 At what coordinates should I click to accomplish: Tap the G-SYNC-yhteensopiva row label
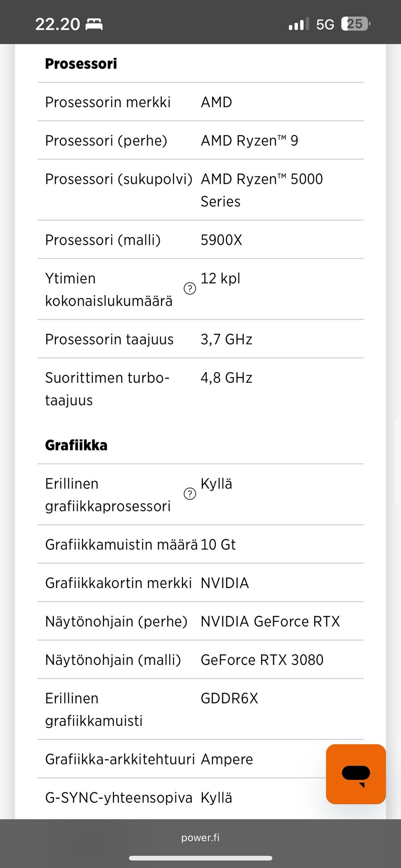pyautogui.click(x=119, y=798)
